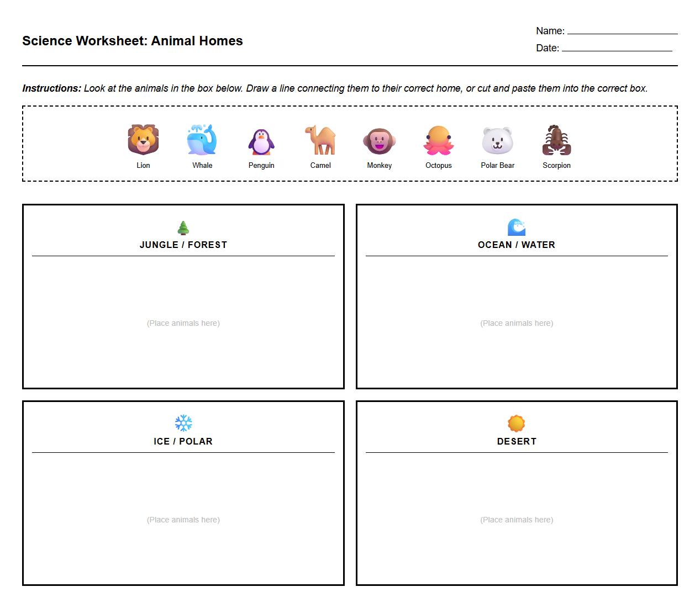
Task: Select the Whale emoji icon
Action: [202, 141]
